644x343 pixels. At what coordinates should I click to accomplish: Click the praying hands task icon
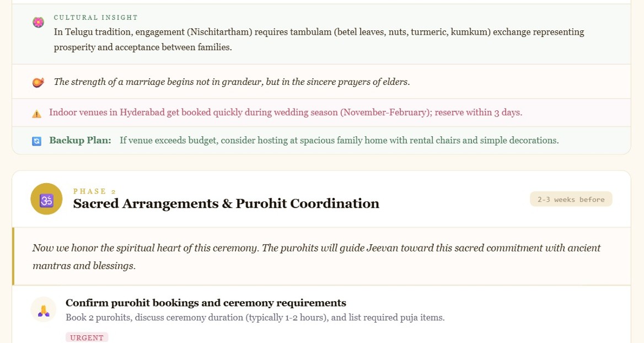pyautogui.click(x=44, y=310)
